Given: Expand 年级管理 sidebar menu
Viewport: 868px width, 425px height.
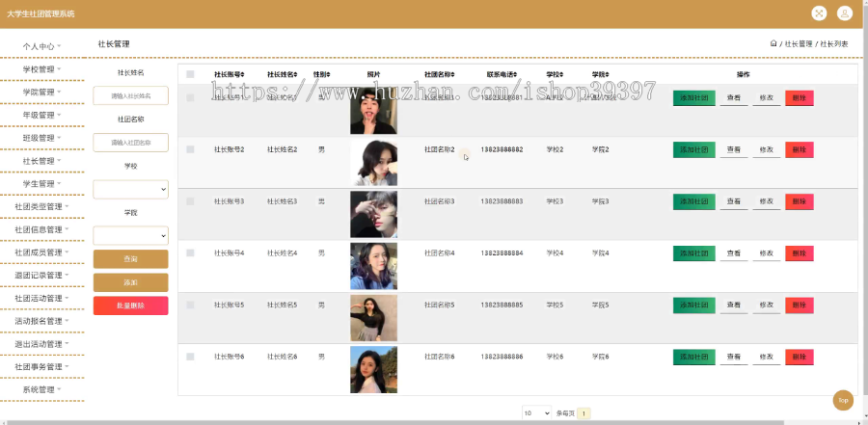Looking at the screenshot, I should pos(42,115).
